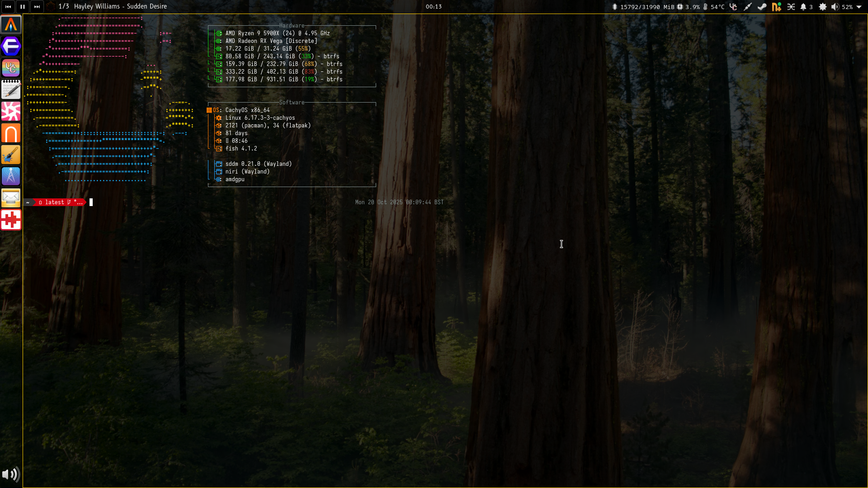Open the text editor notepad dock icon
868x488 pixels.
coord(11,89)
